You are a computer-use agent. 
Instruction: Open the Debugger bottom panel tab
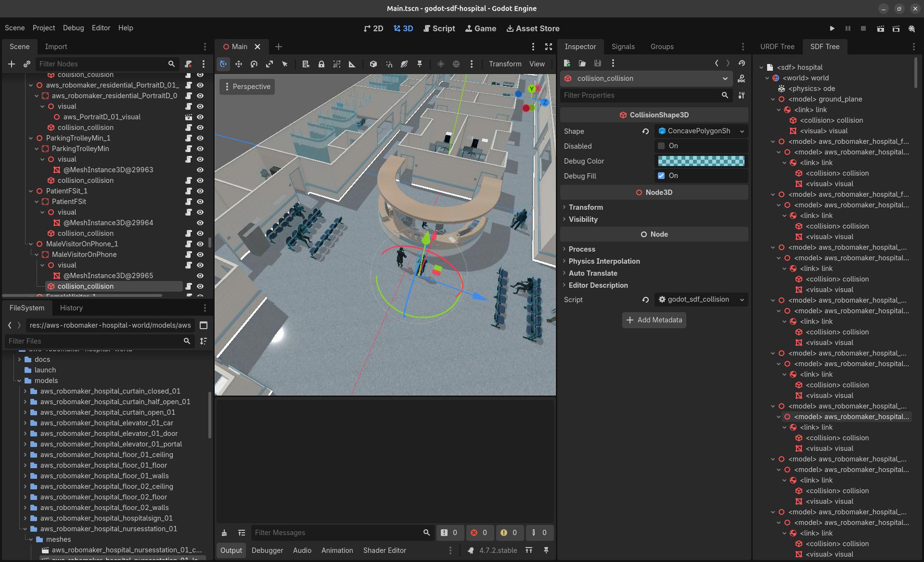[267, 550]
